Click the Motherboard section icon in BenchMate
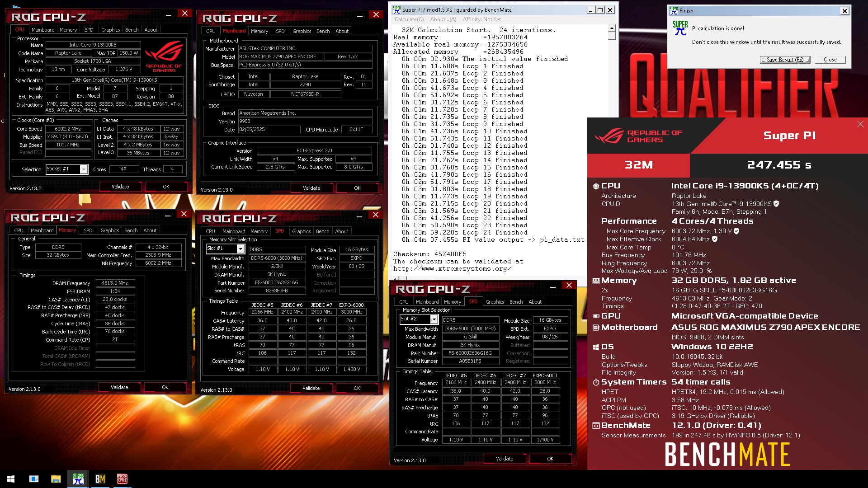 (x=596, y=328)
